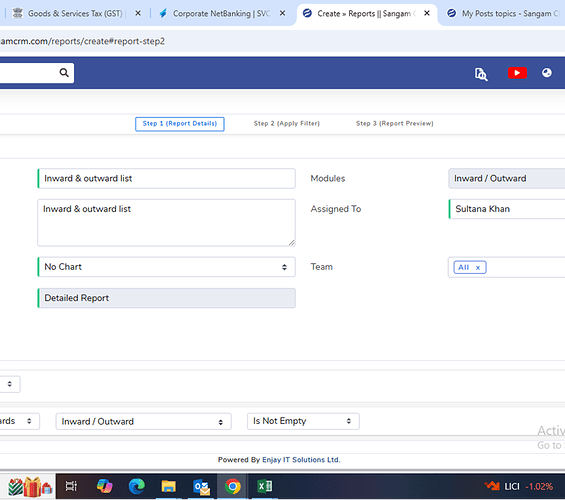The image size is (565, 500).
Task: Open the Inward / Outward filter dropdown
Action: (x=143, y=421)
